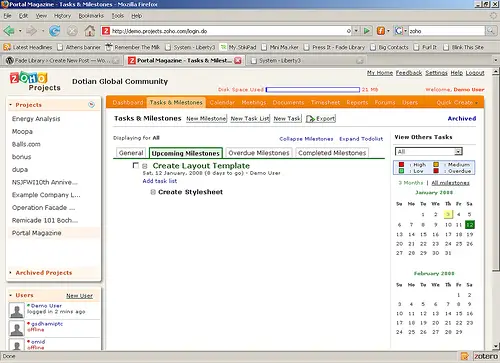
Task: Click the round icon in the Projects panel header
Action: pyautogui.click(x=91, y=105)
